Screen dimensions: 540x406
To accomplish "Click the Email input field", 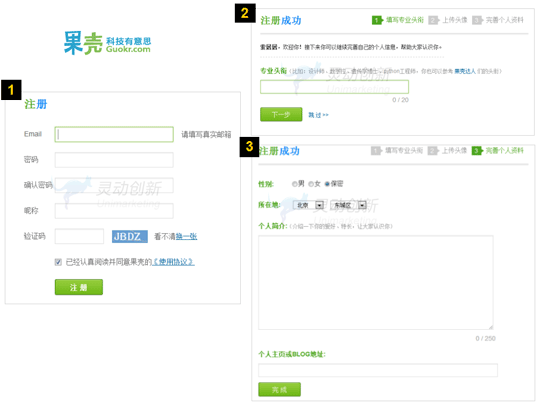I will point(114,134).
